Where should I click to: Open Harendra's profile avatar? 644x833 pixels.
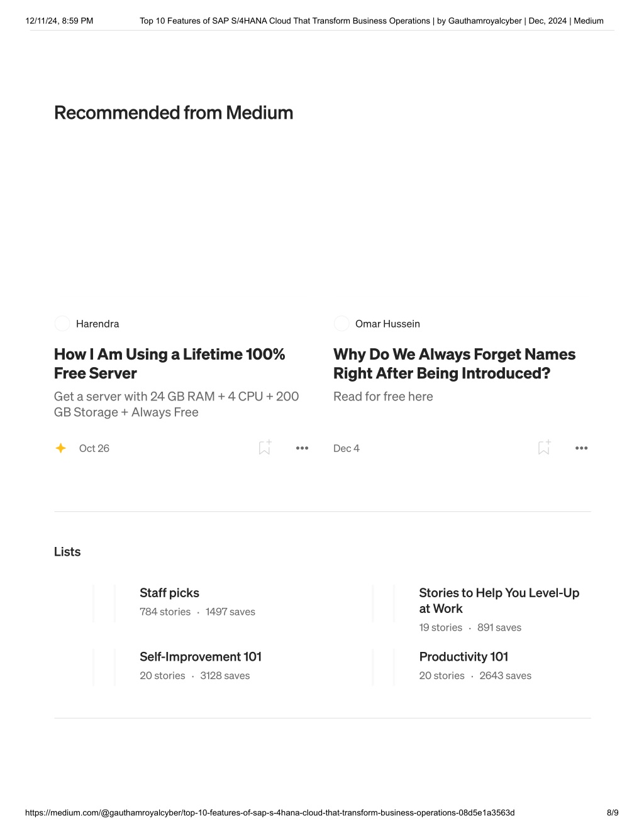62,324
